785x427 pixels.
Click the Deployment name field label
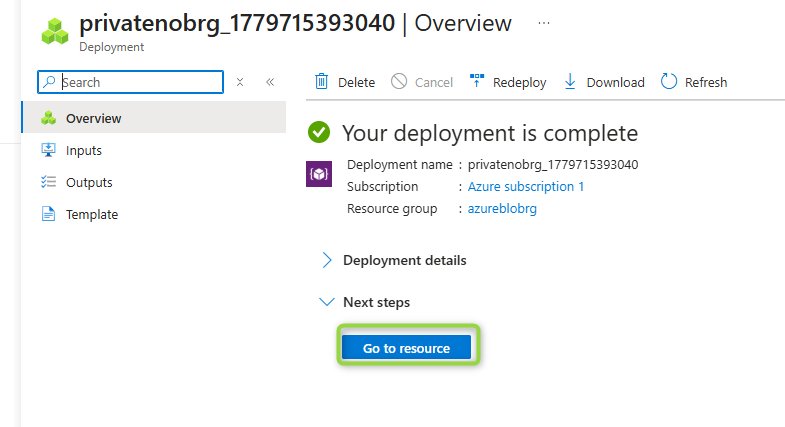[400, 165]
